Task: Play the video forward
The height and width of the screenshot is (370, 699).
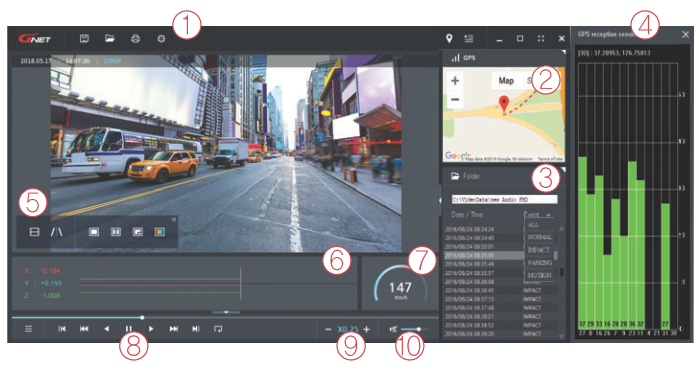Action: [x=151, y=329]
